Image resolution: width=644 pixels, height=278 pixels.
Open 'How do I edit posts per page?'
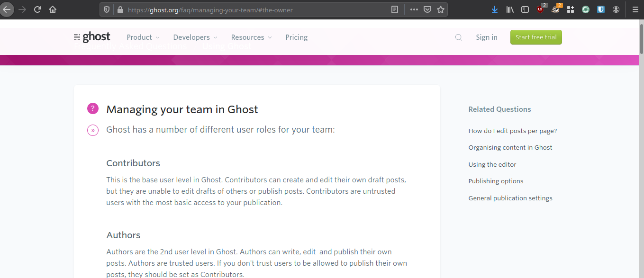[x=513, y=131]
